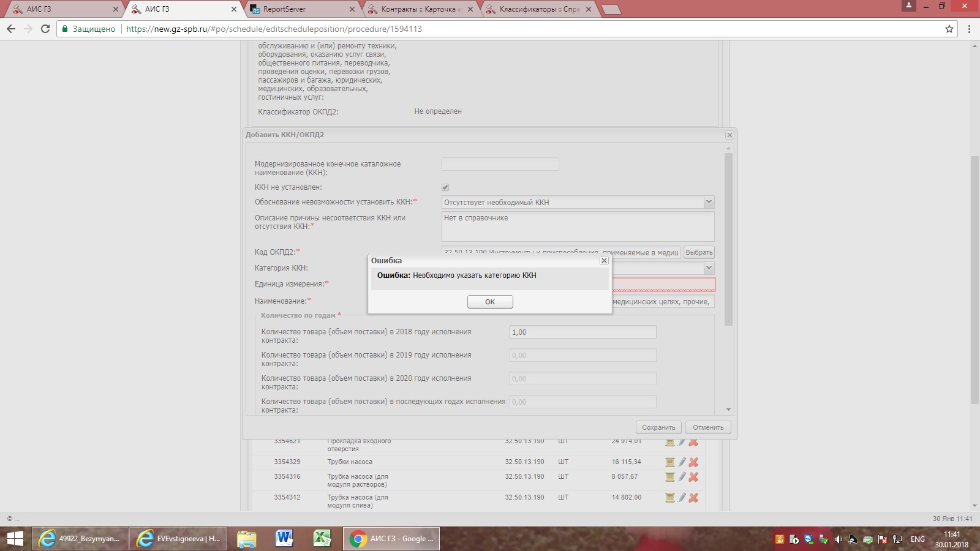Click the ККН catalog name input field
Screen dimensions: 980x551
(x=500, y=164)
